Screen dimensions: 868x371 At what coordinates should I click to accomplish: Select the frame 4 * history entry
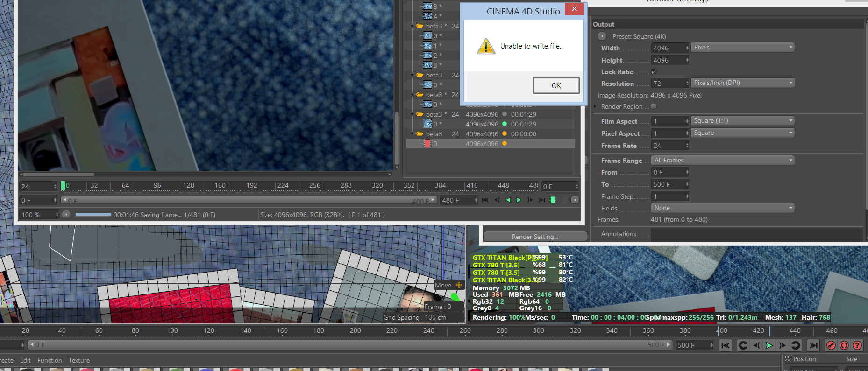click(432, 16)
